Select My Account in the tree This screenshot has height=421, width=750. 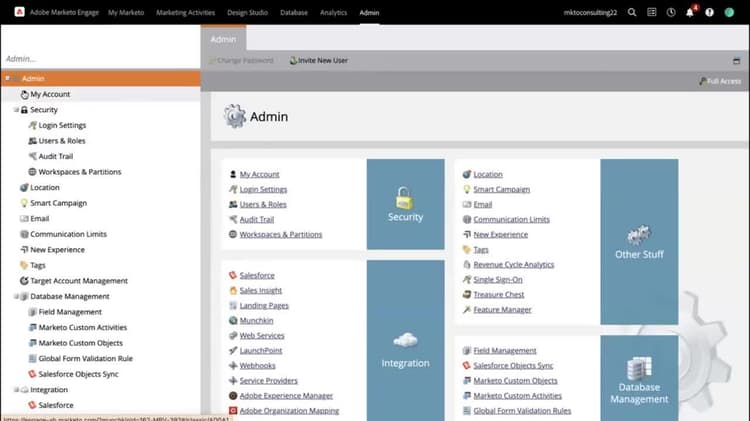[x=50, y=94]
